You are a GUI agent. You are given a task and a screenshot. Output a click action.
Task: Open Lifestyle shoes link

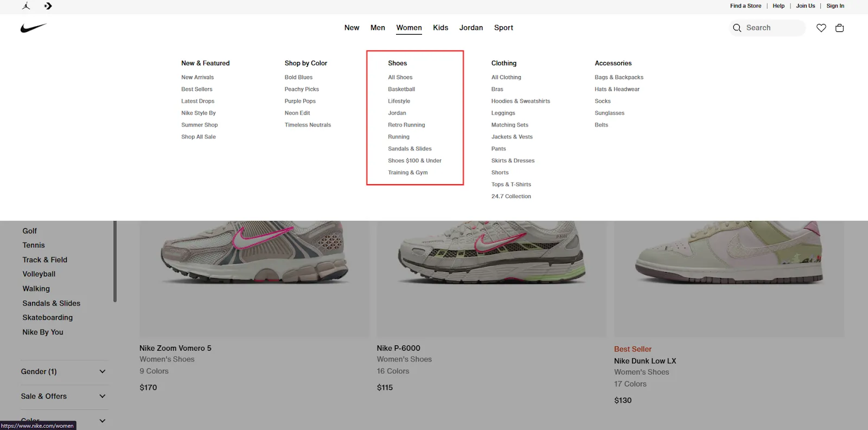coord(399,101)
